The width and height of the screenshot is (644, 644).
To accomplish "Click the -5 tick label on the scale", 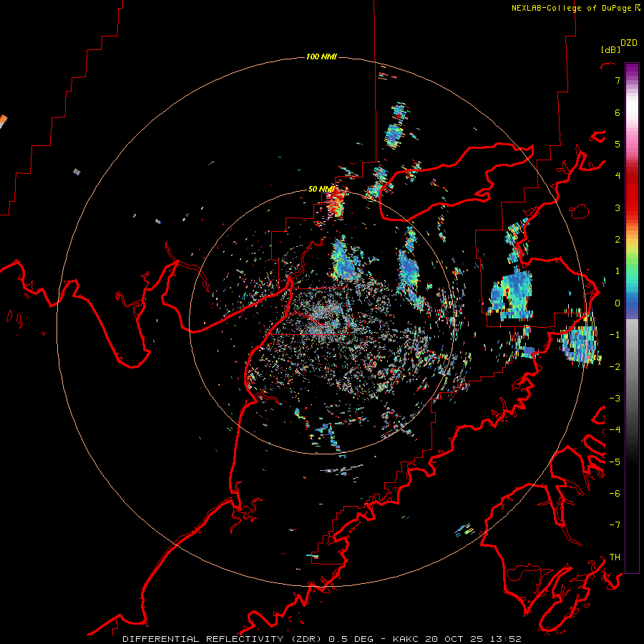I will (615, 462).
